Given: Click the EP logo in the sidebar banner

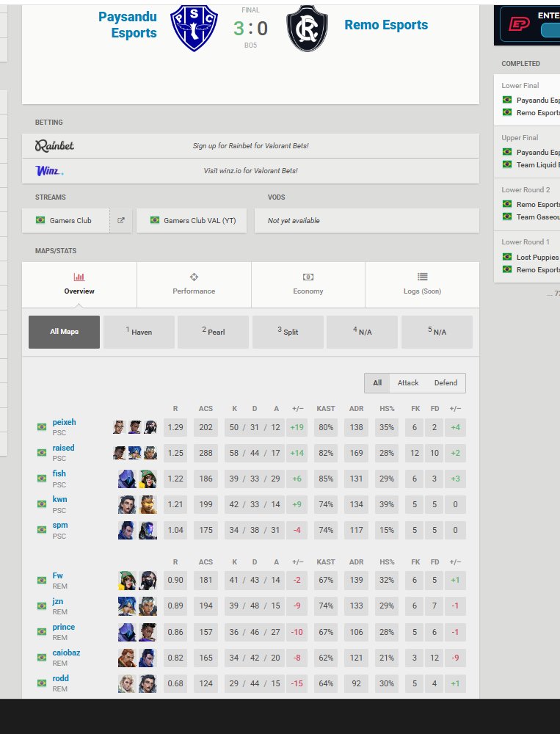Looking at the screenshot, I should click(519, 24).
